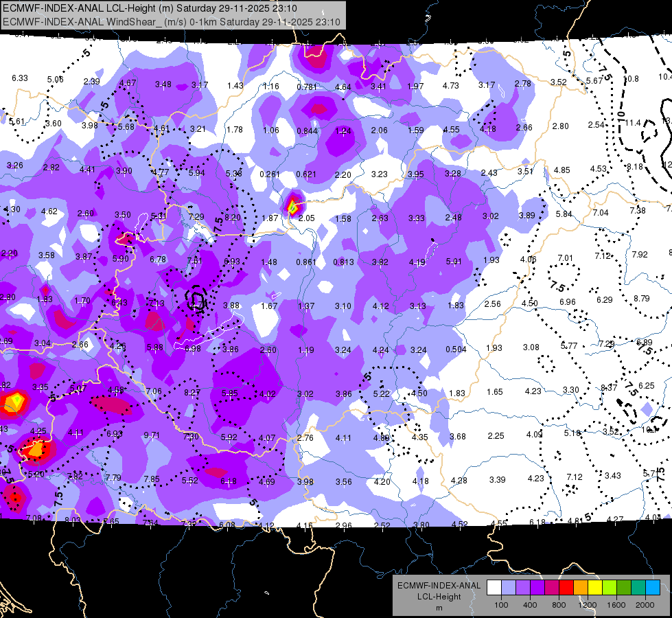Screen dimensions: 672x618
Task: Click legend scale value '1200'
Action: pos(587,605)
